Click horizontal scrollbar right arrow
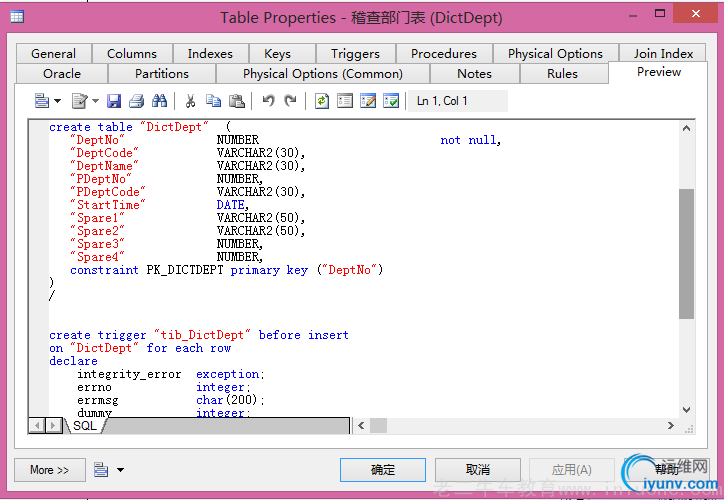 (670, 426)
